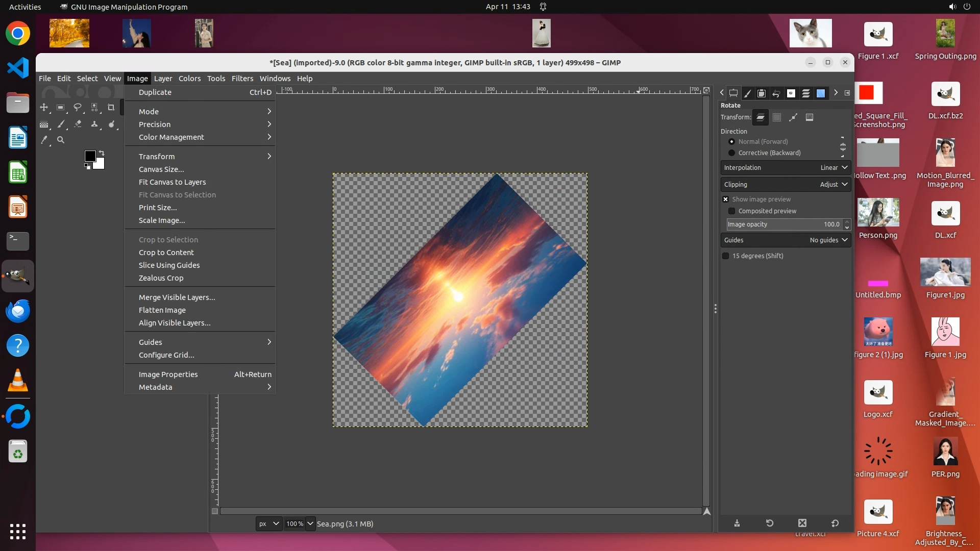Open the Clipping dropdown

[786, 185]
